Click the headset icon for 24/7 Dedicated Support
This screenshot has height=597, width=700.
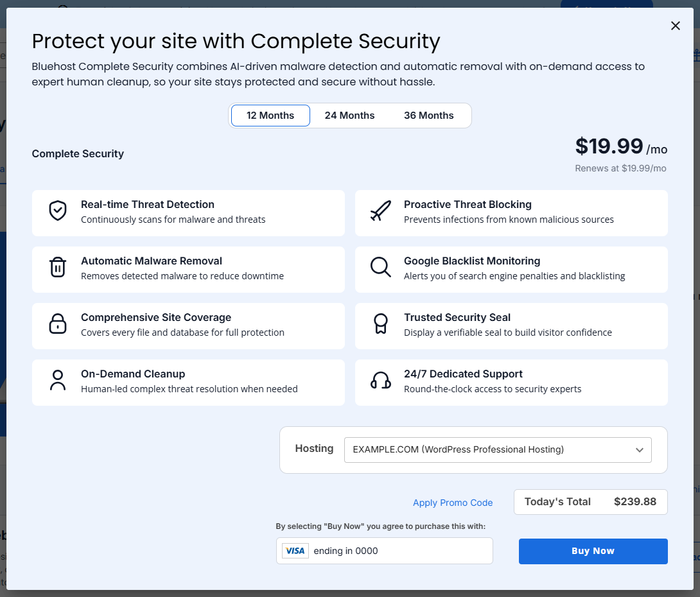pyautogui.click(x=381, y=380)
